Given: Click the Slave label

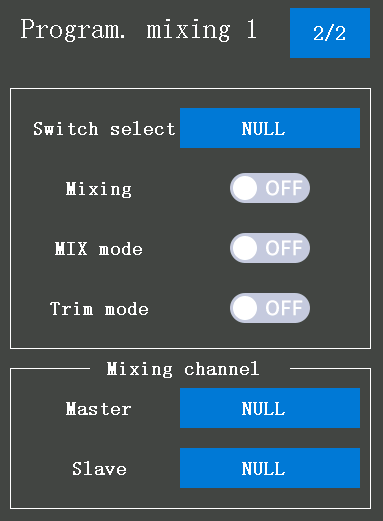Looking at the screenshot, I should (99, 469).
